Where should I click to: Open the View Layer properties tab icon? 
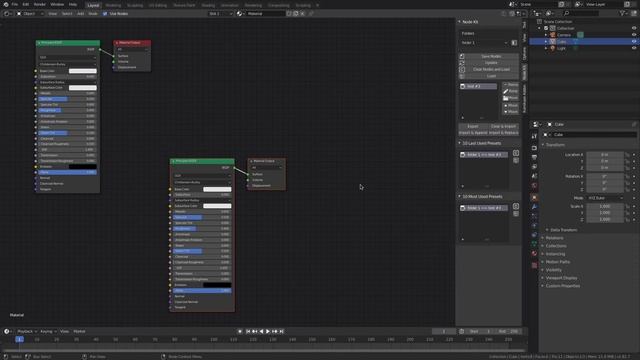pyautogui.click(x=534, y=167)
